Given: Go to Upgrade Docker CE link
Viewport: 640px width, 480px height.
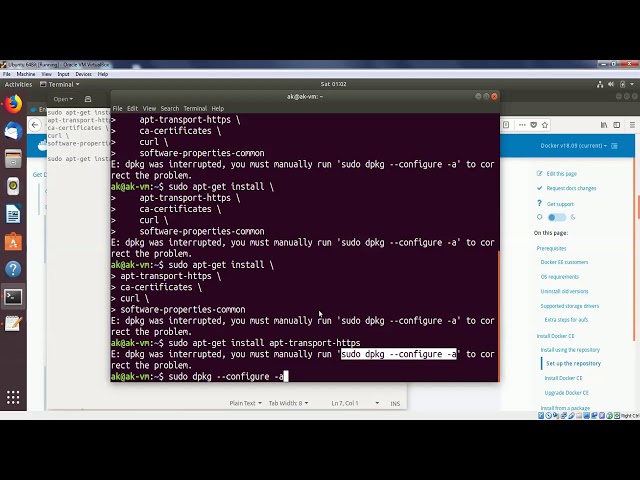Looking at the screenshot, I should pos(567,393).
